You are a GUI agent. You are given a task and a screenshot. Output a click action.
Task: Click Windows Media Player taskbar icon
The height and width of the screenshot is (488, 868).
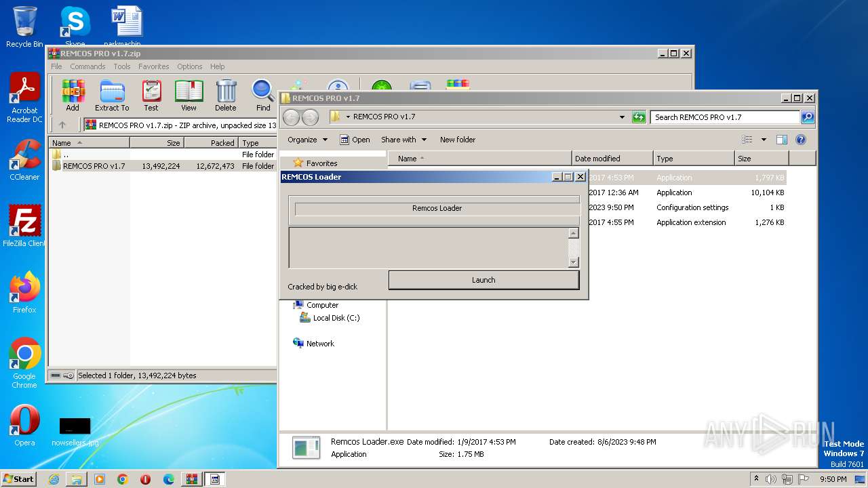pyautogui.click(x=100, y=479)
